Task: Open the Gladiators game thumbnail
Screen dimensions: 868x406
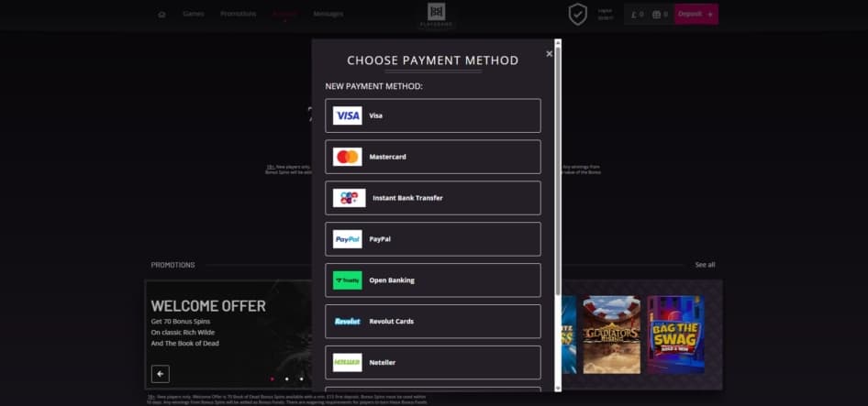Action: click(612, 335)
